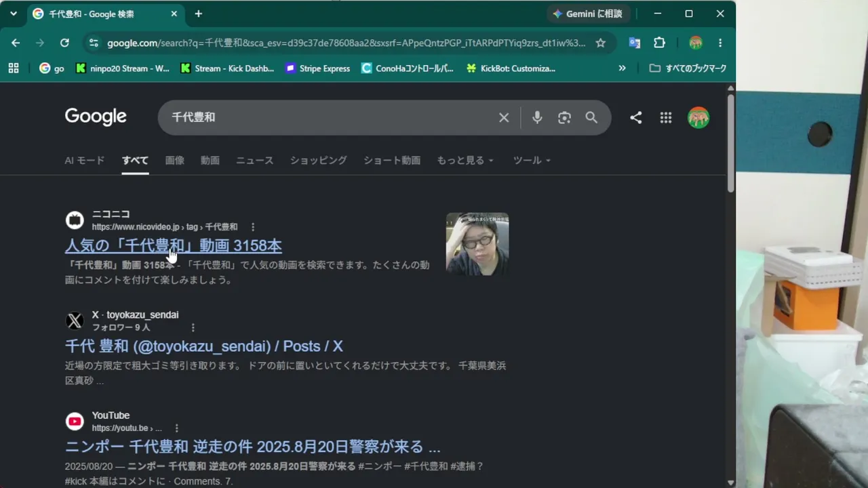Viewport: 868px width, 488px height.
Task: Open the tab search dropdown arrow
Action: click(14, 14)
